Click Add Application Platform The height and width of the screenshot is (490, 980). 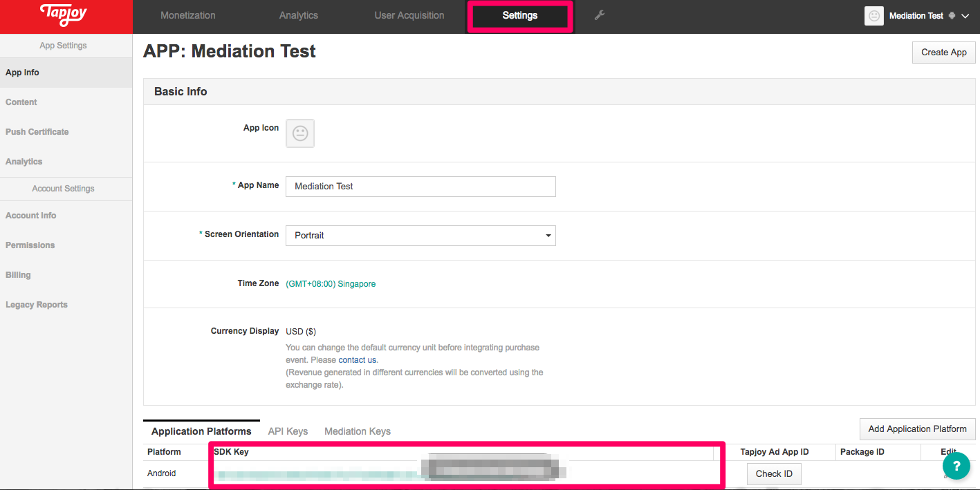(917, 429)
